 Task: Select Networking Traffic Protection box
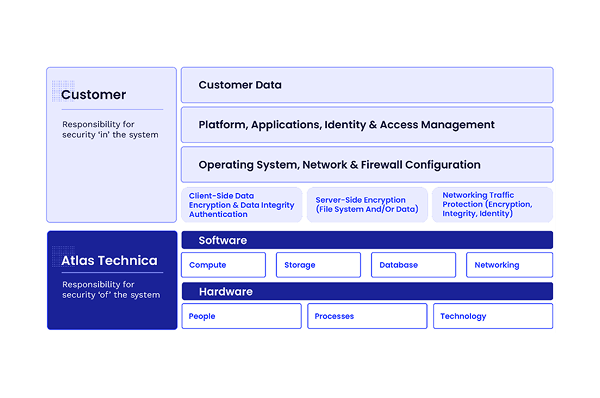click(492, 205)
